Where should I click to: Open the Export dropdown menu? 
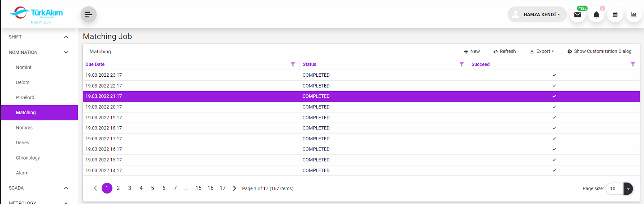tap(542, 51)
